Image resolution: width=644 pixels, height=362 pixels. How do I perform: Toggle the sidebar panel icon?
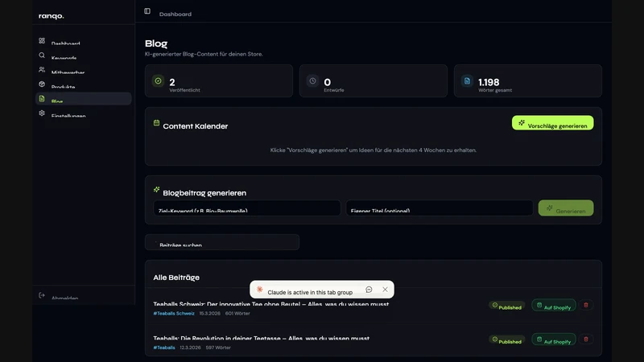pos(147,11)
